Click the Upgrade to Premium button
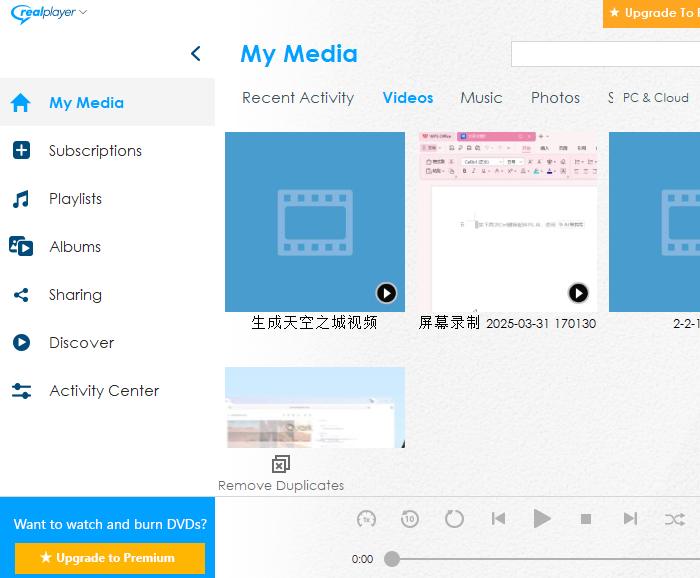 (110, 558)
